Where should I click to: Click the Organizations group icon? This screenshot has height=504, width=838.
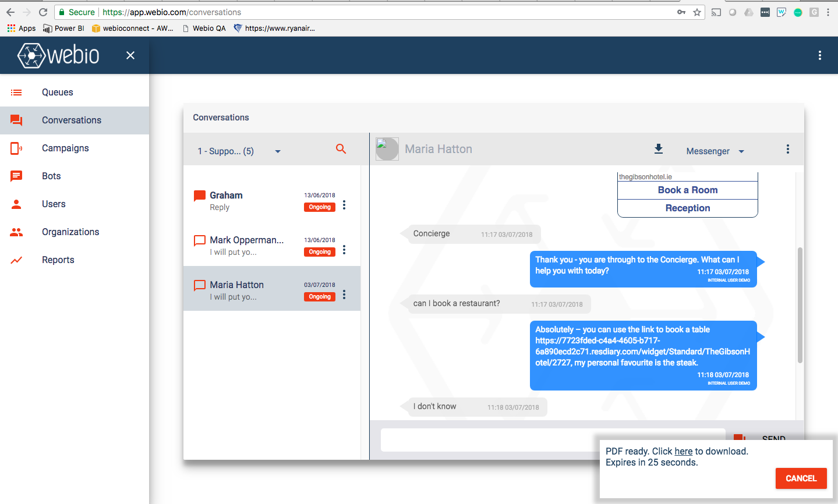click(16, 232)
